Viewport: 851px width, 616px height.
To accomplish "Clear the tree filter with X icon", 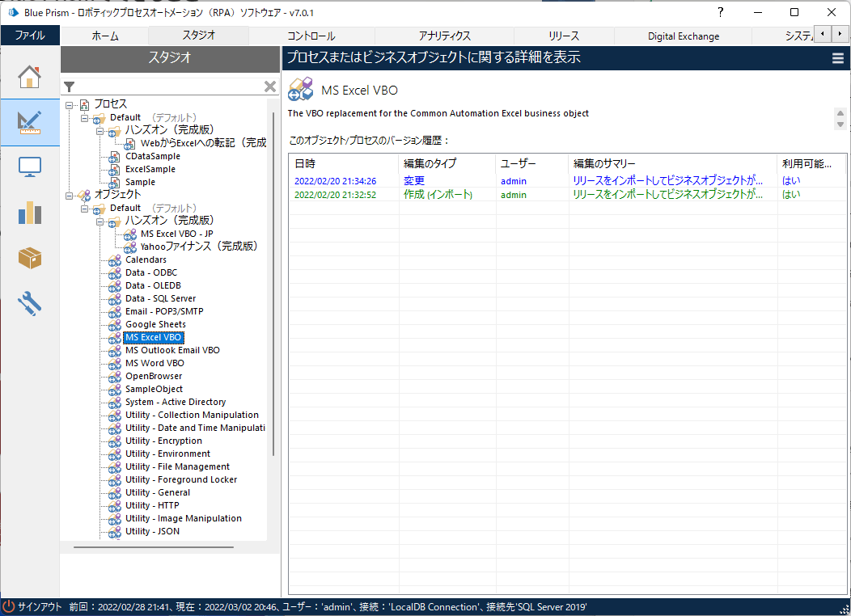I will click(x=270, y=86).
